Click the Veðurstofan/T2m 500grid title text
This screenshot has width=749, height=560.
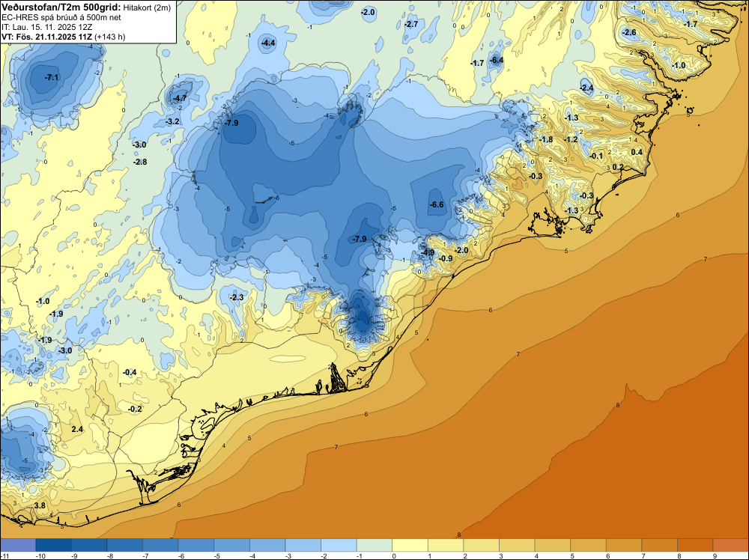pos(60,7)
